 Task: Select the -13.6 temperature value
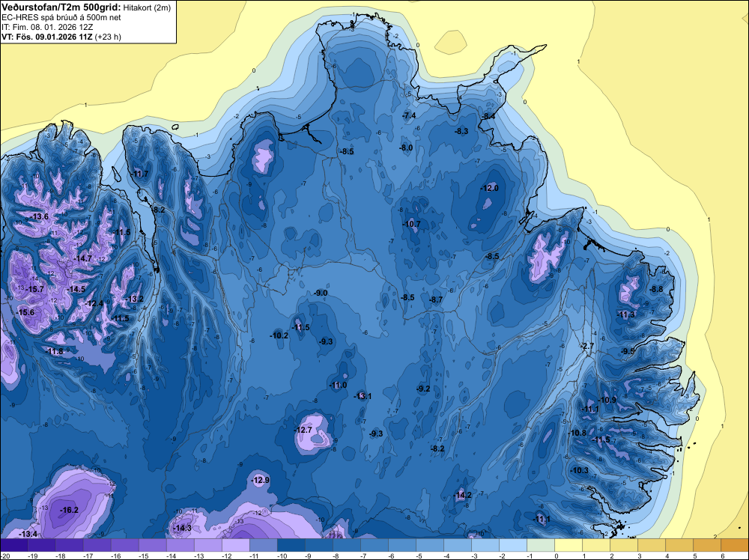[x=39, y=216]
